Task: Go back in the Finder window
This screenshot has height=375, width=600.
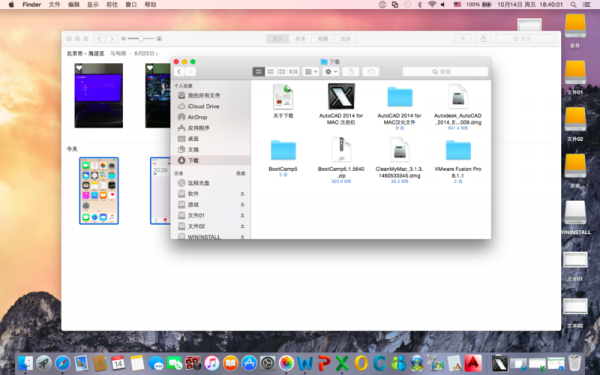Action: 179,72
